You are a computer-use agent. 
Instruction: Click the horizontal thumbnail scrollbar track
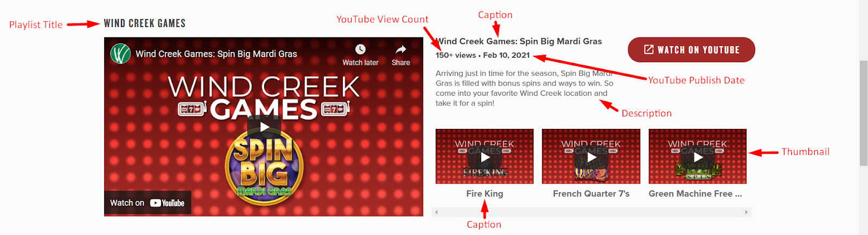pyautogui.click(x=591, y=212)
